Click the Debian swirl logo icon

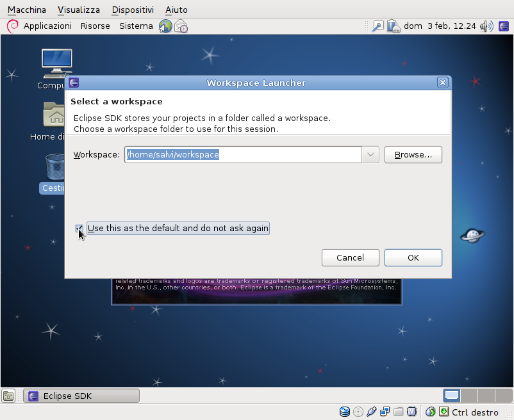(x=12, y=26)
